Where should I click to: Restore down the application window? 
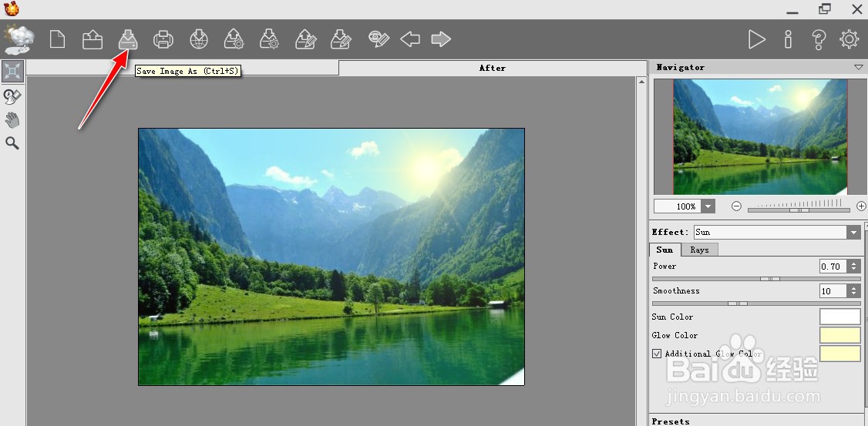coord(825,8)
